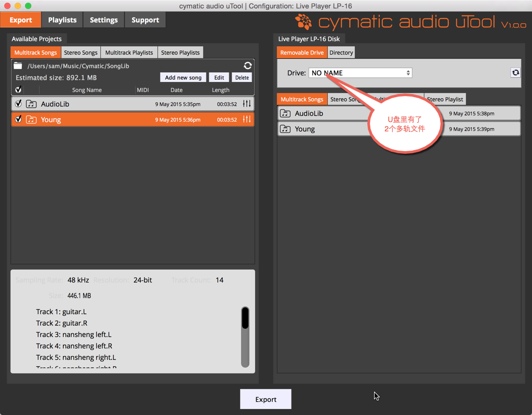Click the Delete song button
Image resolution: width=532 pixels, height=415 pixels.
[x=242, y=77]
